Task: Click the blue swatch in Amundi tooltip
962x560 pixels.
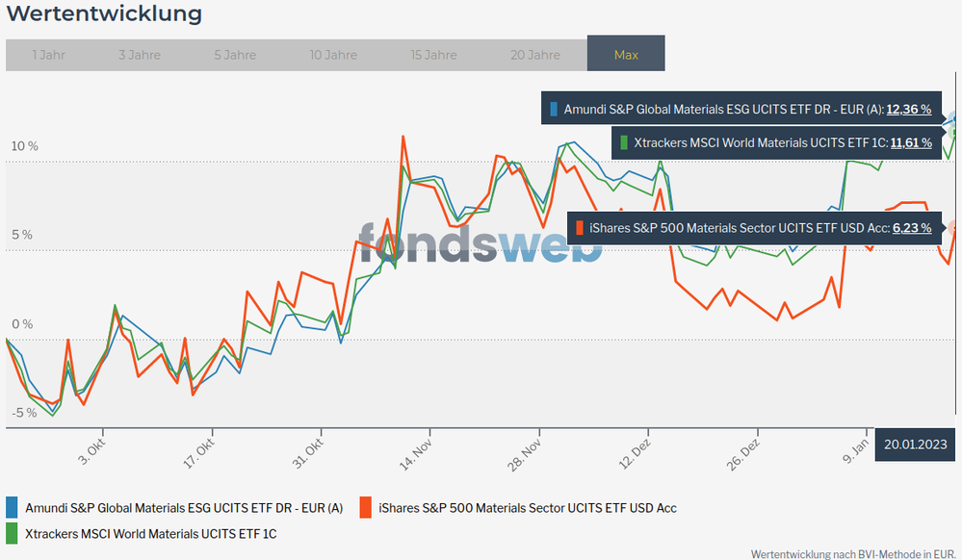Action: (554, 110)
